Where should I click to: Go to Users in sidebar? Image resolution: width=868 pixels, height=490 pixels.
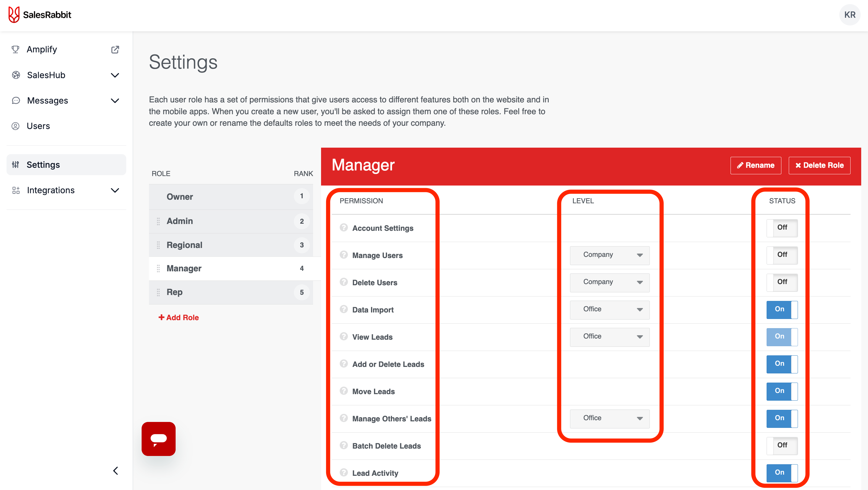pyautogui.click(x=38, y=126)
